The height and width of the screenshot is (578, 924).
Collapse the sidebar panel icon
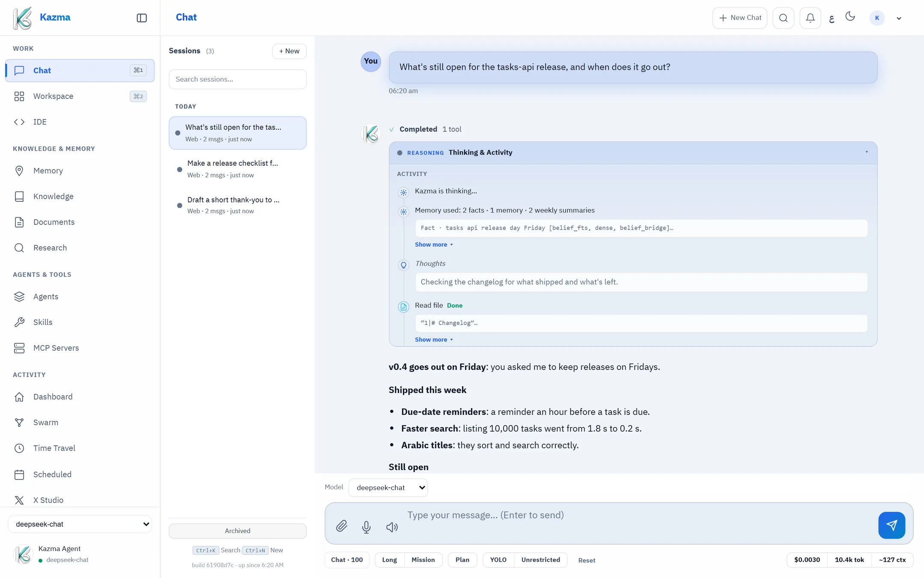pos(142,18)
